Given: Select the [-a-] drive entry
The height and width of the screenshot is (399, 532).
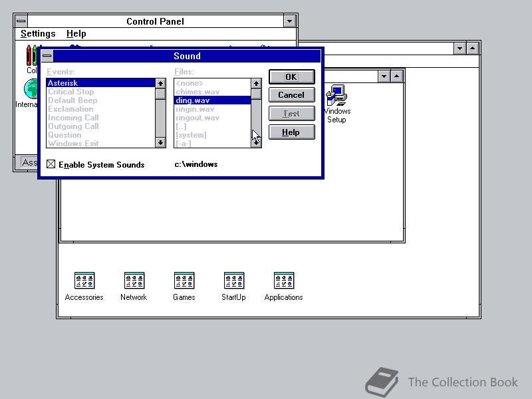Looking at the screenshot, I should (213, 144).
